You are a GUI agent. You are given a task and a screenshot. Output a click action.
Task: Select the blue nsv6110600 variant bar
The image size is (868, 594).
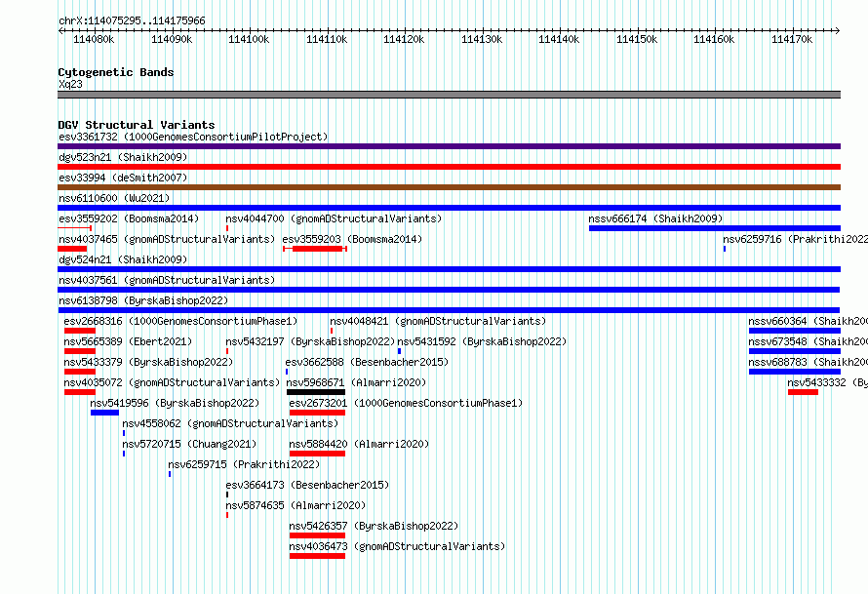click(449, 208)
